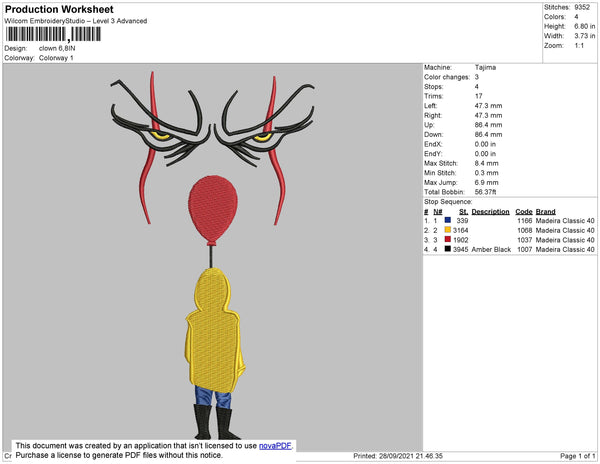Click the Min Stitch value '0.3 mm'

pos(486,173)
